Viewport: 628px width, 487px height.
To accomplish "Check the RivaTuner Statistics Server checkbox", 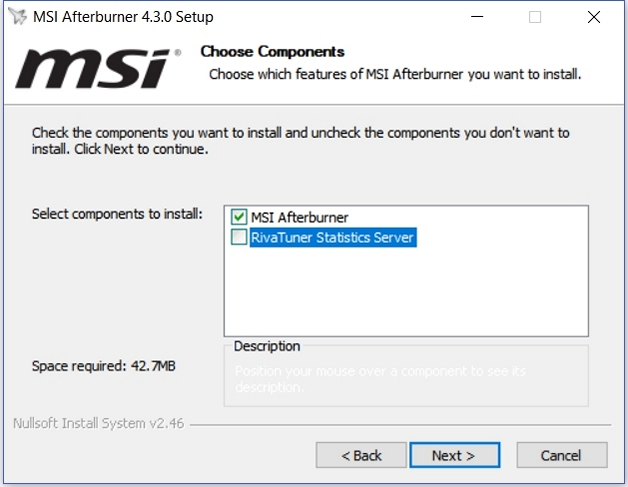I will pyautogui.click(x=239, y=237).
